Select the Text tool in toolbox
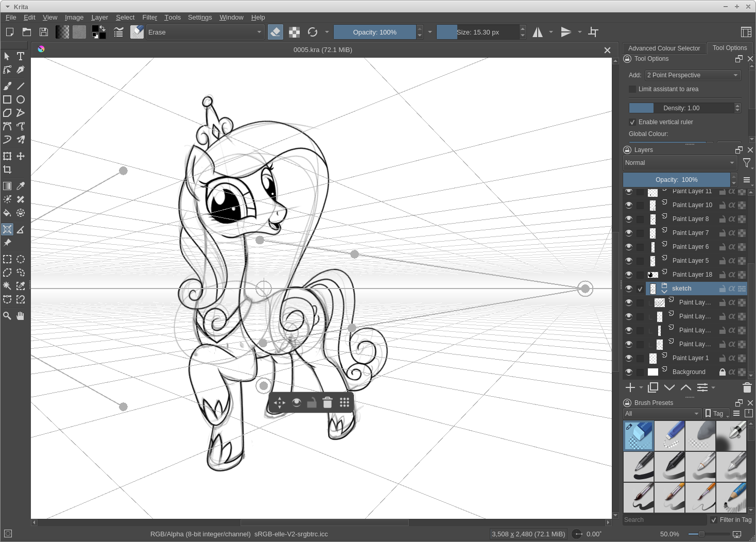Viewport: 756px width, 542px height. (x=21, y=56)
